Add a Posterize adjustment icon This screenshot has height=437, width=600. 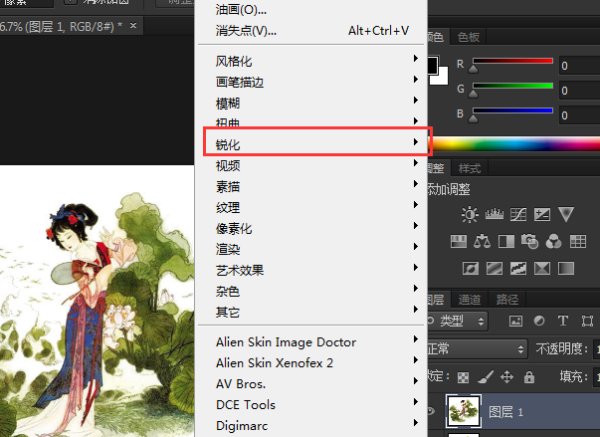coord(494,269)
